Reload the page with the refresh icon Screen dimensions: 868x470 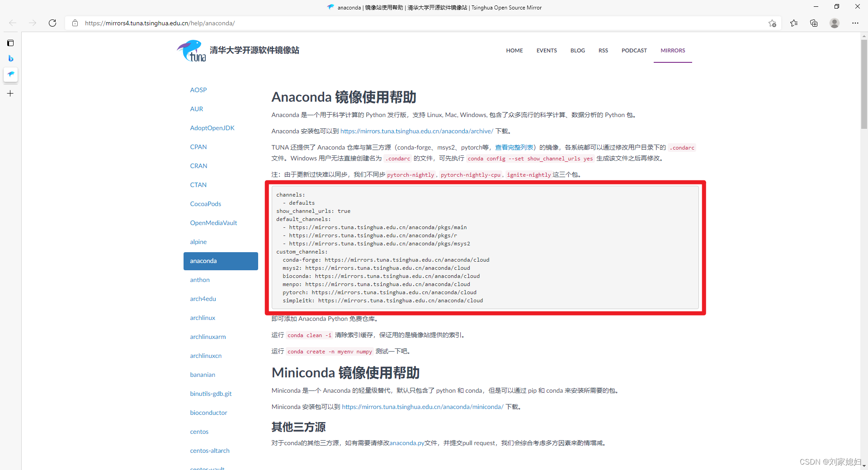click(52, 23)
